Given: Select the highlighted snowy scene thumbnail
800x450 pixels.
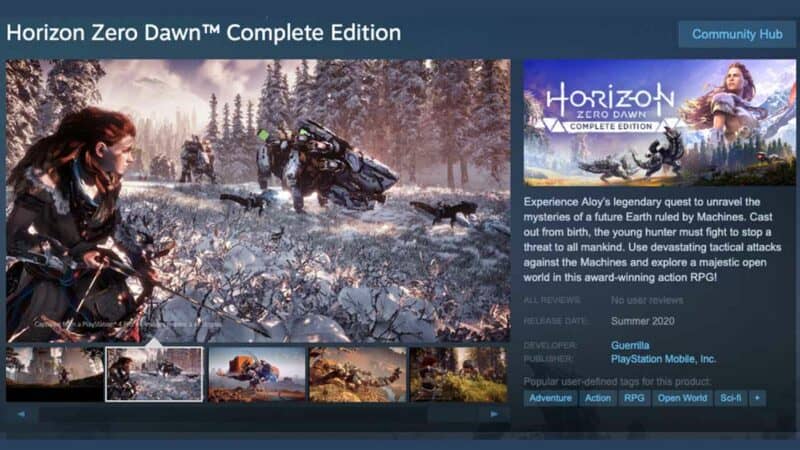Looking at the screenshot, I should [154, 374].
